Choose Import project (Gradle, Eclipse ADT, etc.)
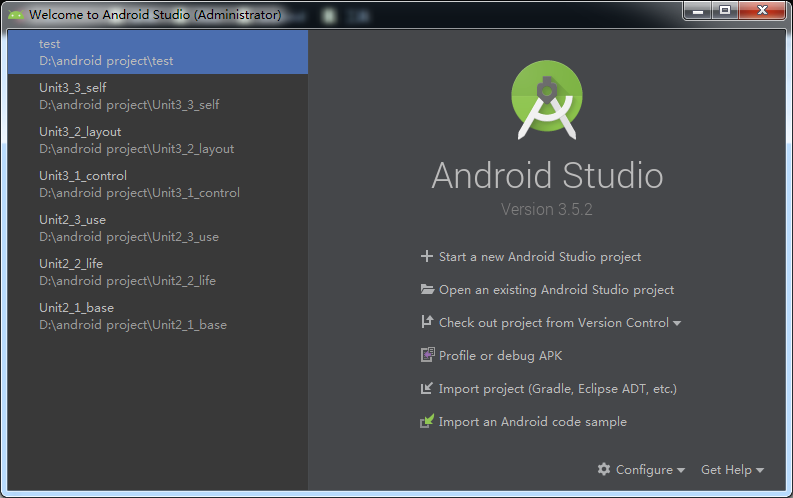793x498 pixels. coord(557,389)
